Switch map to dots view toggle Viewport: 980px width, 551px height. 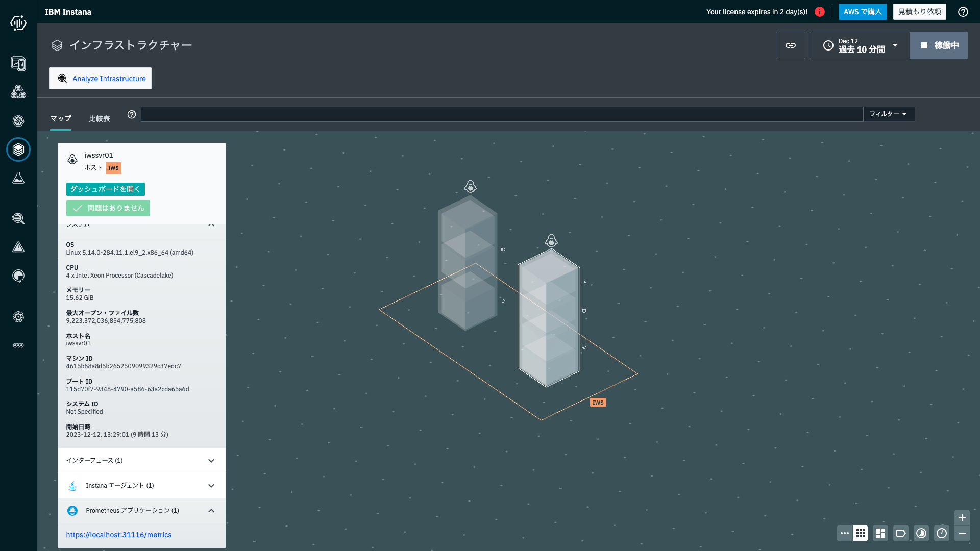[844, 533]
